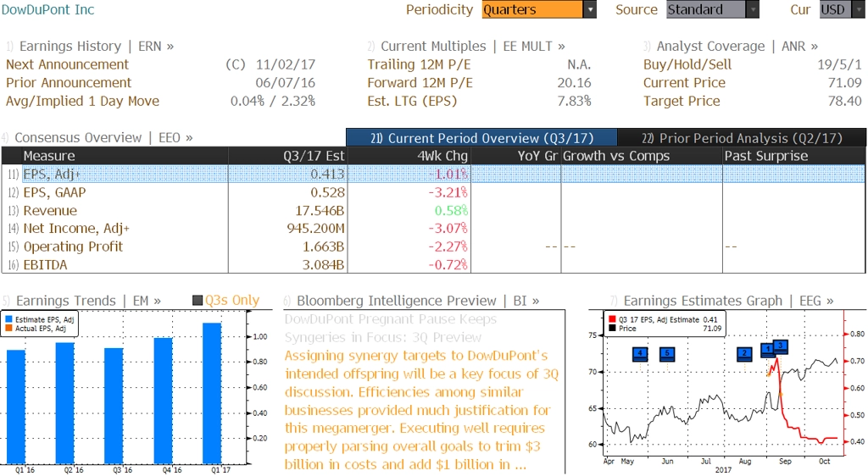Click event marker 1 on estimates graph
The image size is (868, 476).
click(x=768, y=350)
